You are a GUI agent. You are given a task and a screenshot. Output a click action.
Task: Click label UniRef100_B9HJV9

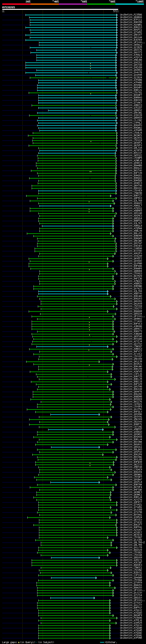(131, 369)
